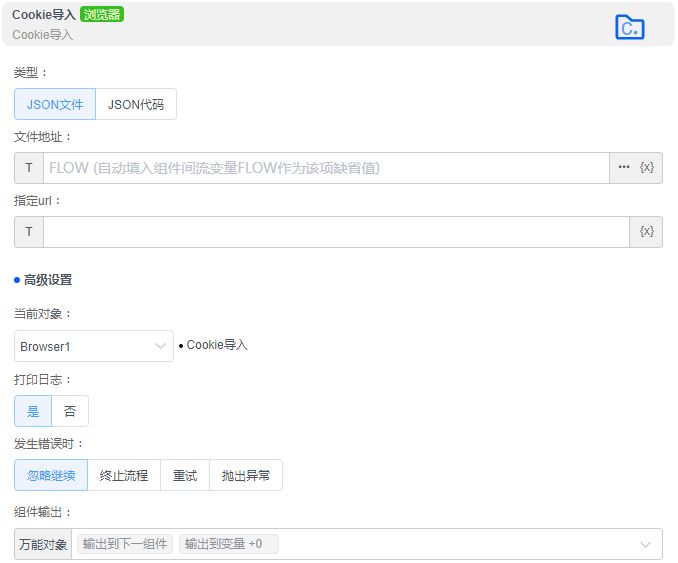This screenshot has width=678, height=563.
Task: Click the 发生错误时： label
Action: [48, 444]
